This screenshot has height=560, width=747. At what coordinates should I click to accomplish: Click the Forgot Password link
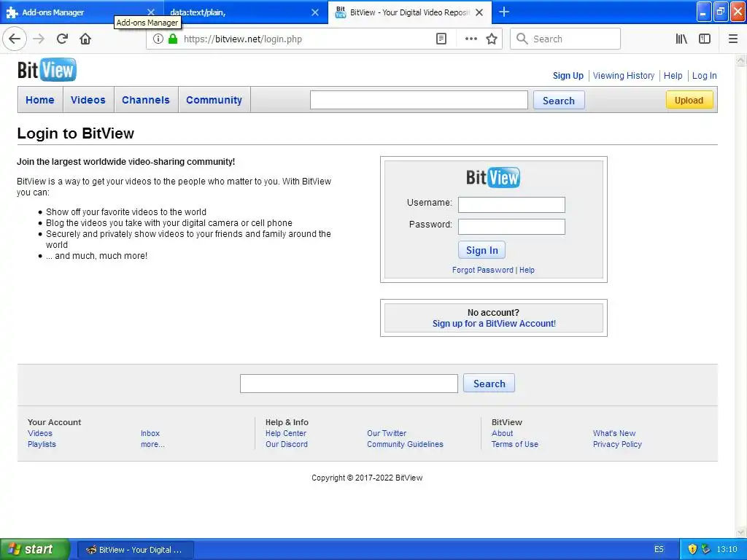point(483,270)
